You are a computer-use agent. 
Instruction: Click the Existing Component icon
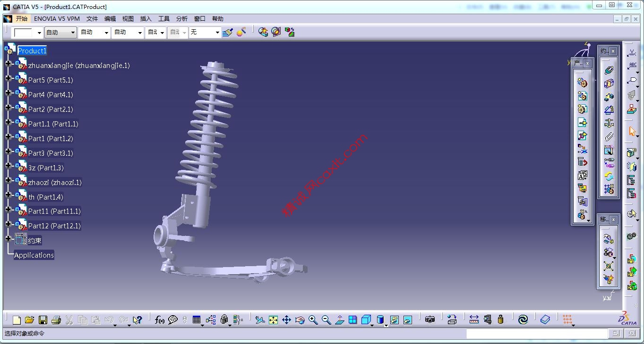pos(582,122)
